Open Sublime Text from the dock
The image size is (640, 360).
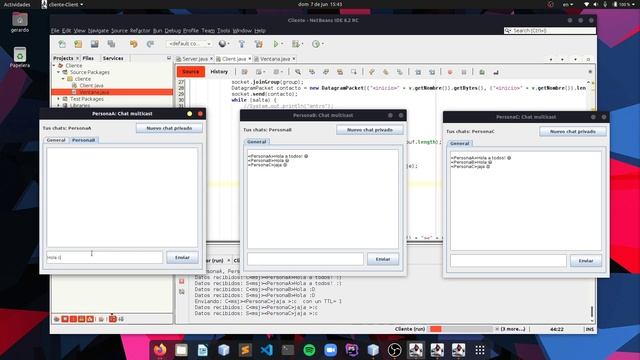point(245,350)
